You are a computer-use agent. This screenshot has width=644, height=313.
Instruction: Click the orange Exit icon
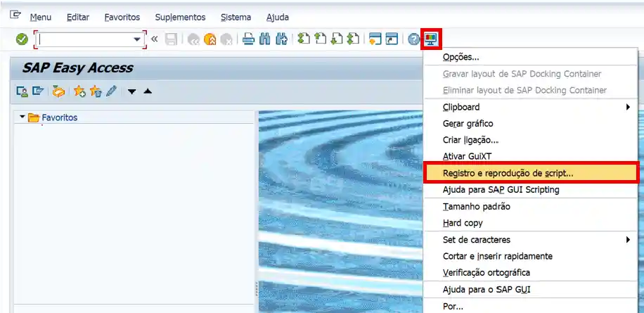210,39
